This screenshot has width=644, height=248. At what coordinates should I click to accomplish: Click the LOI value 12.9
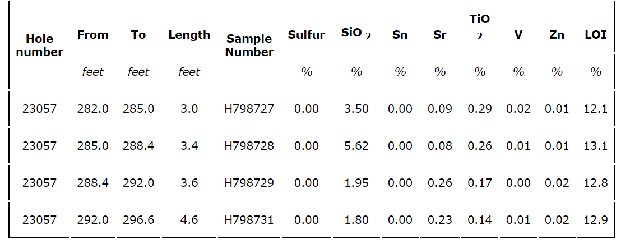[595, 220]
